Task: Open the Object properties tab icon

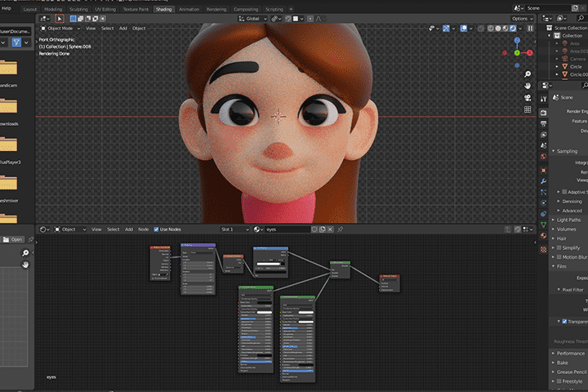Action: pos(543,171)
